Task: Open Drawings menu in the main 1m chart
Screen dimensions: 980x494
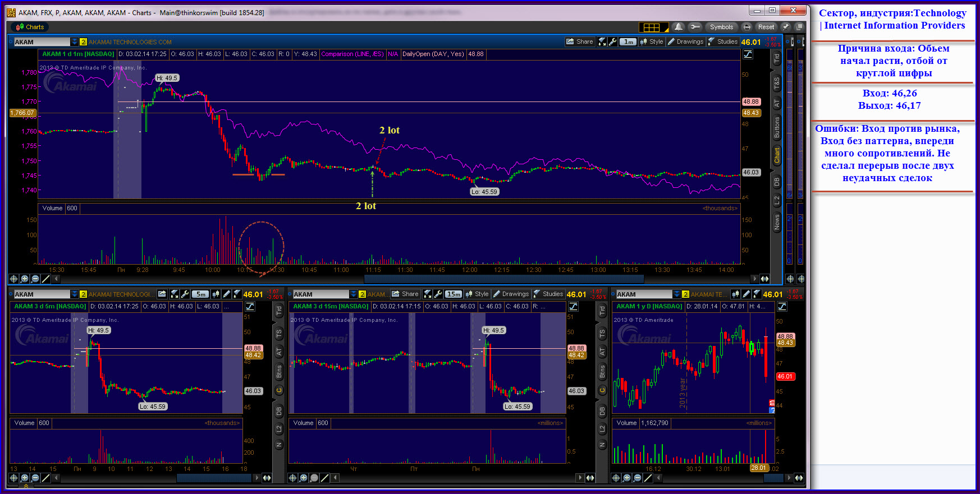Action: (x=685, y=41)
